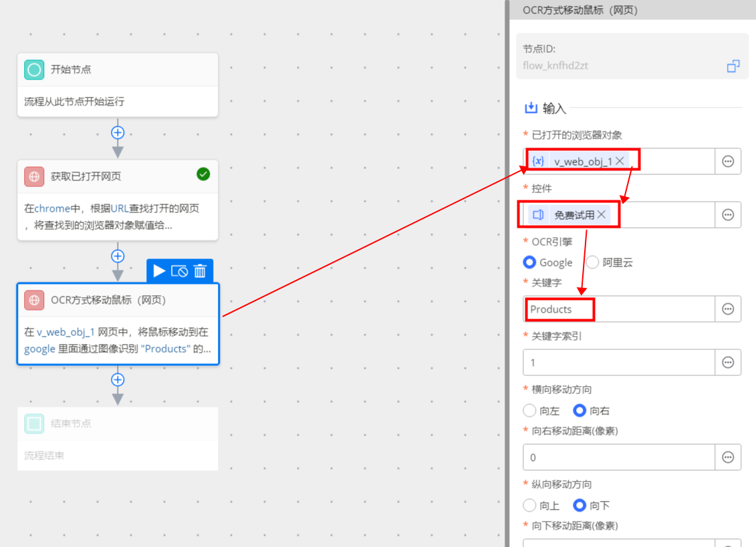Screen dimensions: 756x547
Task: Remove the v_web_obj_1 variable tag
Action: coord(620,161)
